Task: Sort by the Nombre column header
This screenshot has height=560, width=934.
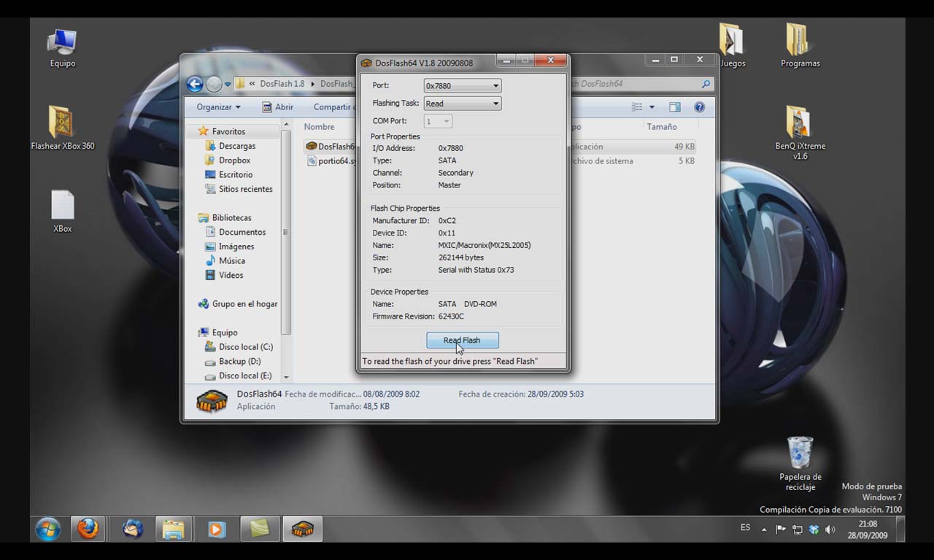Action: 319,127
